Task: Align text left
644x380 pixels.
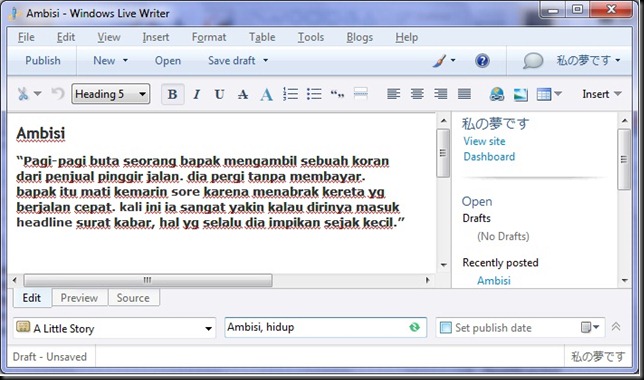Action: click(x=393, y=94)
